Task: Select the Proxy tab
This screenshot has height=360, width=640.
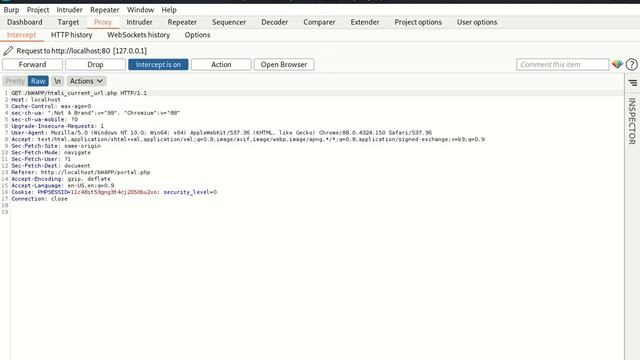Action: [103, 22]
